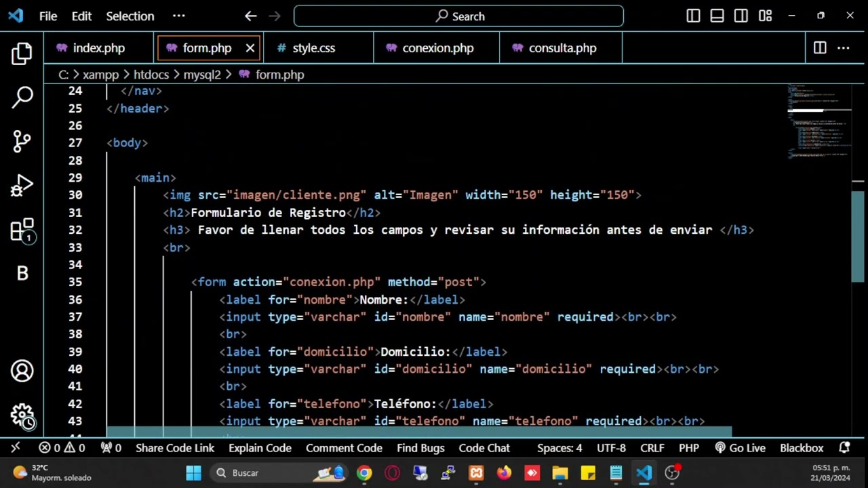Image resolution: width=868 pixels, height=488 pixels.
Task: Expand the C: breadcrumb segment
Action: (63, 75)
